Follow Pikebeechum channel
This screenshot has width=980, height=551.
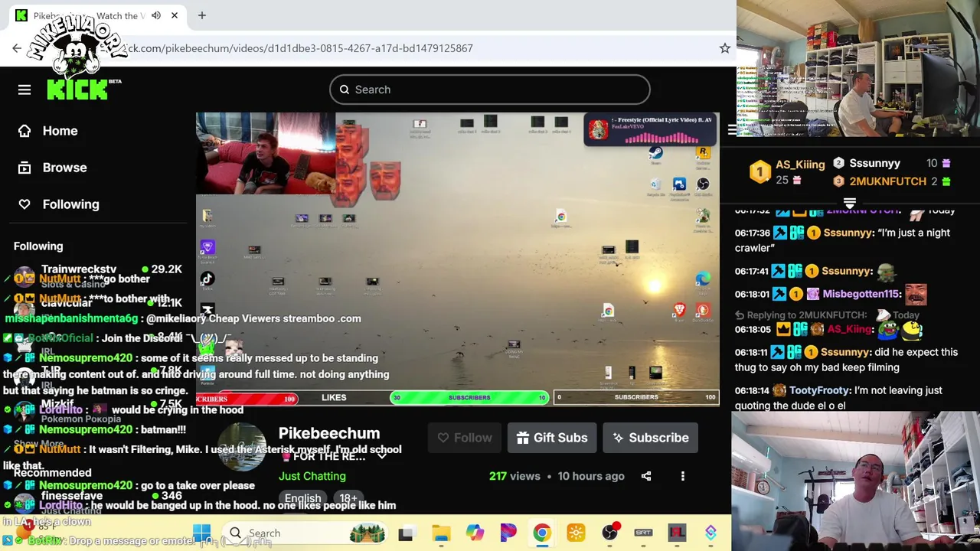point(464,438)
